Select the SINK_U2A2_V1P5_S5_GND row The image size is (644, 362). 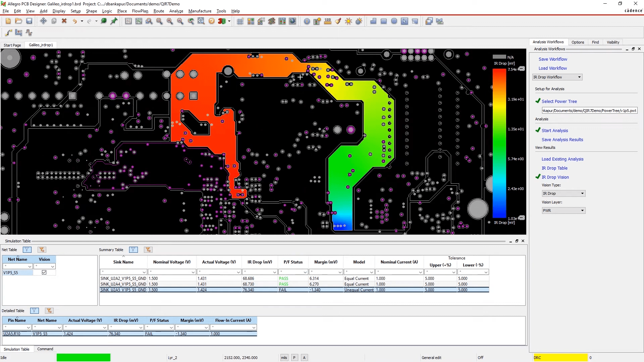pos(294,278)
